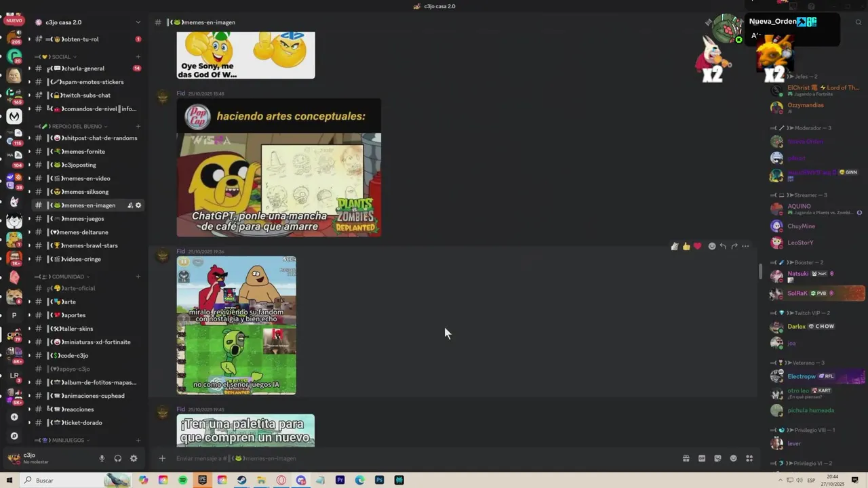
Task: Reply to the hovered Fid message
Action: [x=723, y=246]
